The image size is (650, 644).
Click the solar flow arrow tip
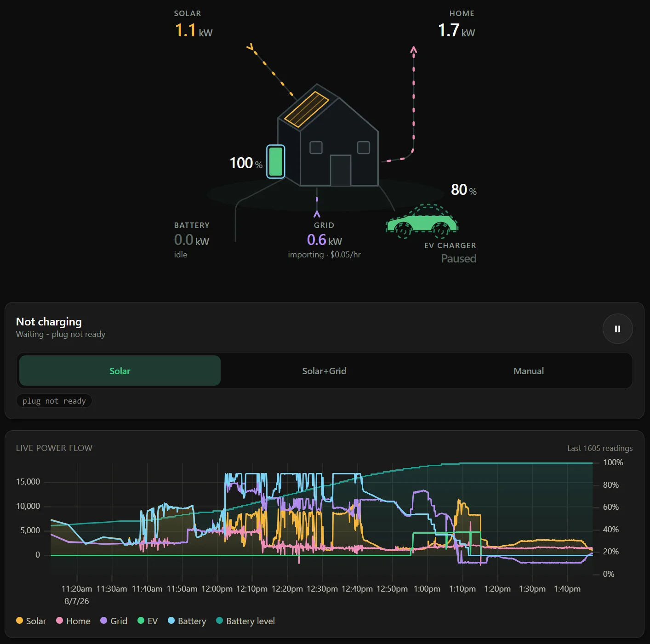(251, 47)
